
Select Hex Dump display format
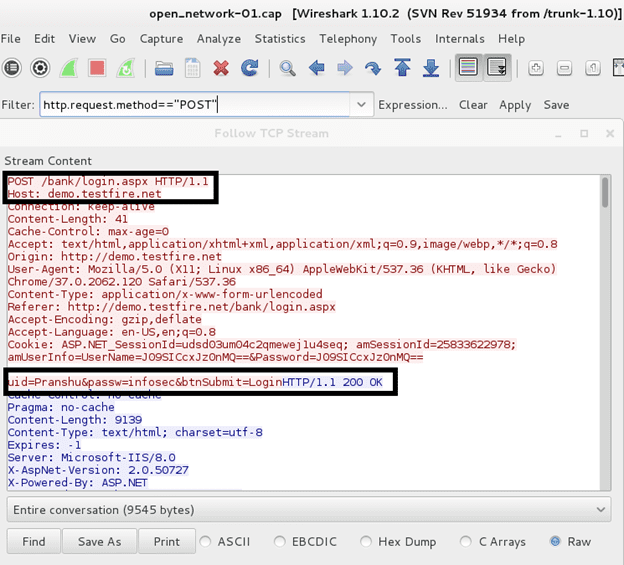tap(366, 541)
